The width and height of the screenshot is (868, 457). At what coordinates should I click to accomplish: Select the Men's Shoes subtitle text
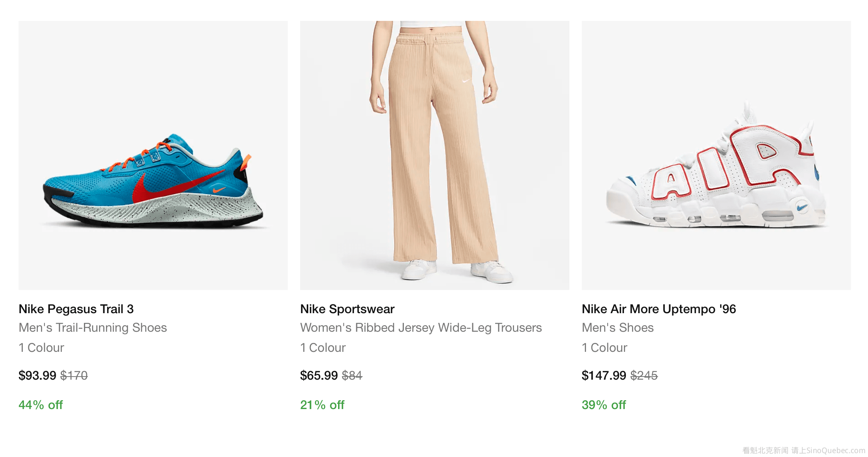pyautogui.click(x=617, y=327)
